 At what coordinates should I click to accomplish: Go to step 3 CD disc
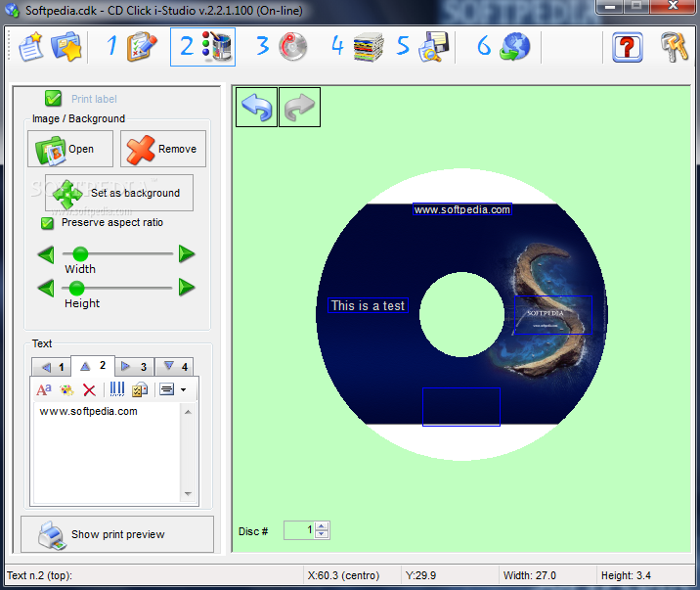(x=282, y=46)
